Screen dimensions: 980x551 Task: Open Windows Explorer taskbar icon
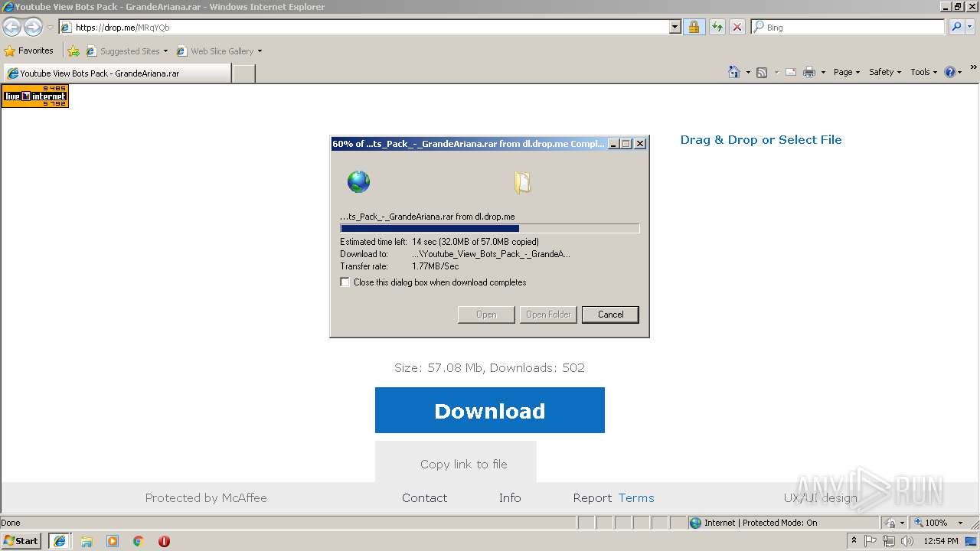pyautogui.click(x=87, y=541)
